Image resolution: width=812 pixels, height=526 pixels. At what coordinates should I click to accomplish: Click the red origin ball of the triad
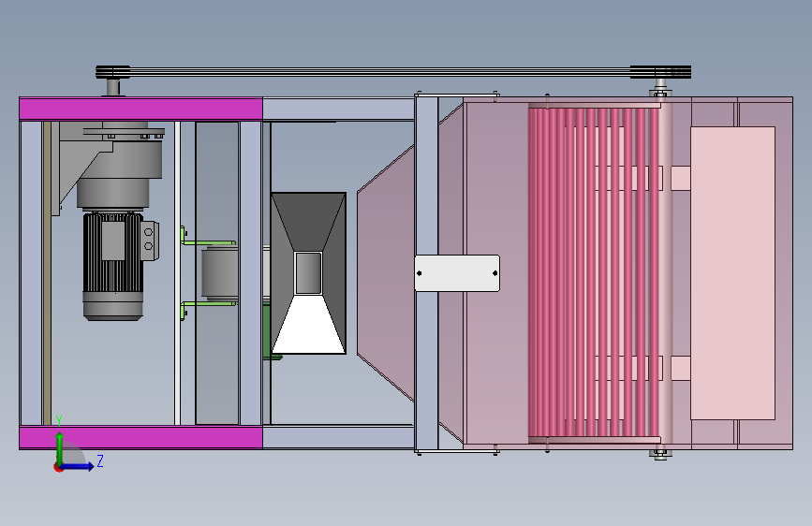pos(58,467)
